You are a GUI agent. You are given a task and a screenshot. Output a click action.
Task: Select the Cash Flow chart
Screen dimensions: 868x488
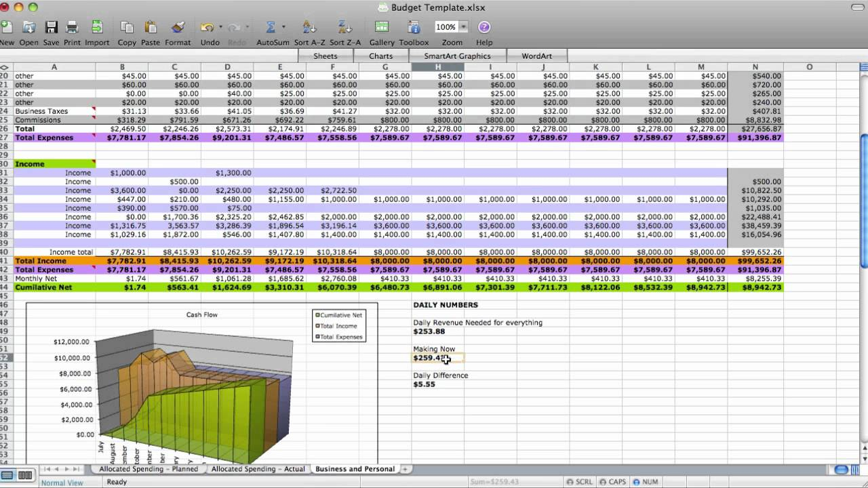click(201, 380)
